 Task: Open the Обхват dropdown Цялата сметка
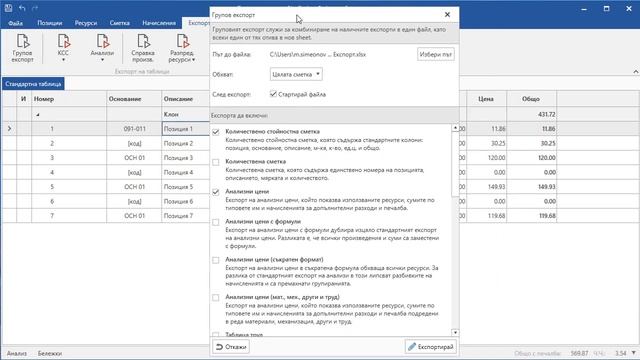296,74
